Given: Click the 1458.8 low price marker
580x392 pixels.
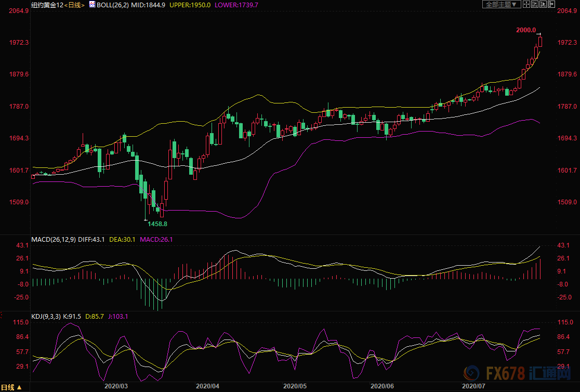Looking at the screenshot, I should 157,224.
